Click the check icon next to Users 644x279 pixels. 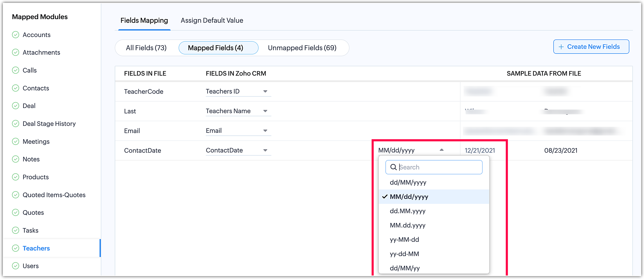pyautogui.click(x=15, y=266)
